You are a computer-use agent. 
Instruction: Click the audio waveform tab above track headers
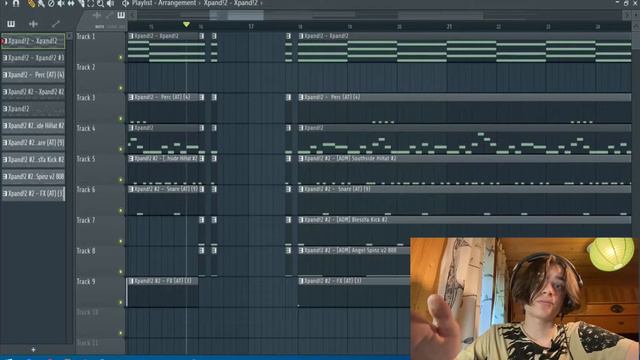(x=97, y=16)
